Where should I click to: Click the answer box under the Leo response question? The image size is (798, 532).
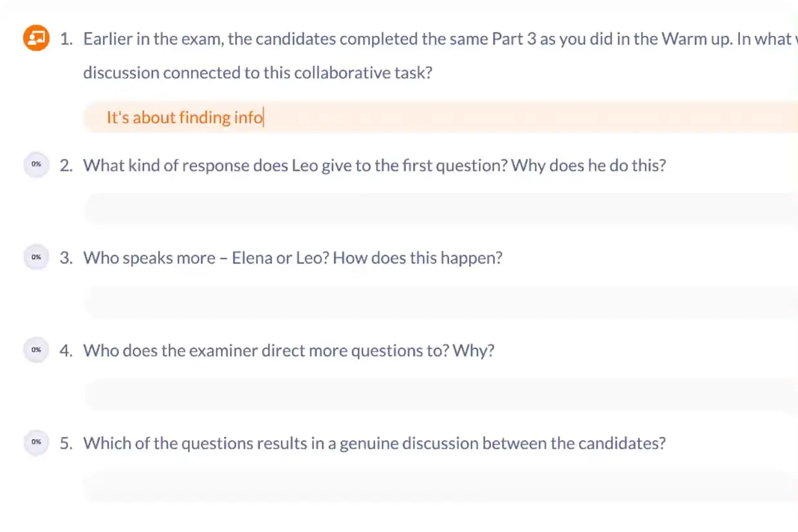440,210
